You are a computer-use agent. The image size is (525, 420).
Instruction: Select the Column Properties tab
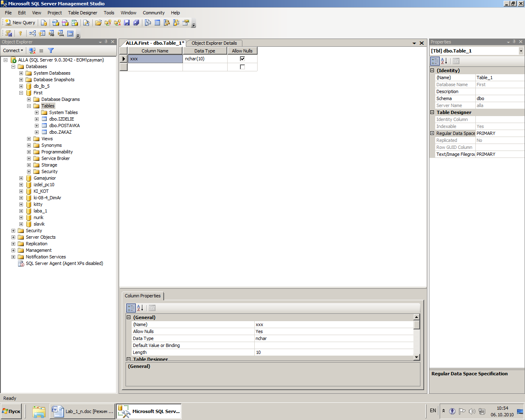coord(143,296)
